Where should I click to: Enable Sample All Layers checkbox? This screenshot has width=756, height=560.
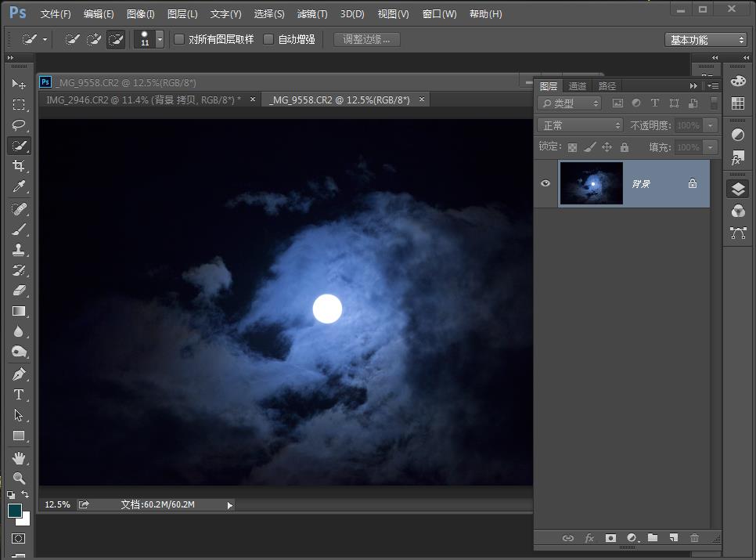coord(179,39)
